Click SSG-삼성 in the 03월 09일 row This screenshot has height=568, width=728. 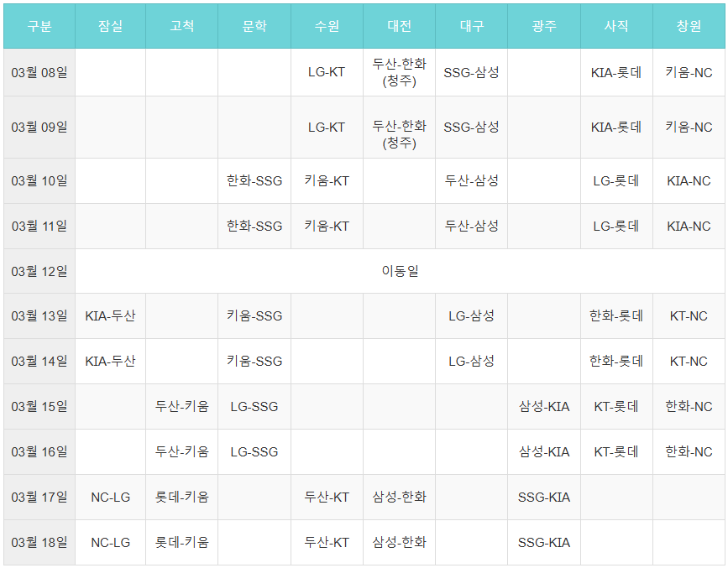pos(471,128)
